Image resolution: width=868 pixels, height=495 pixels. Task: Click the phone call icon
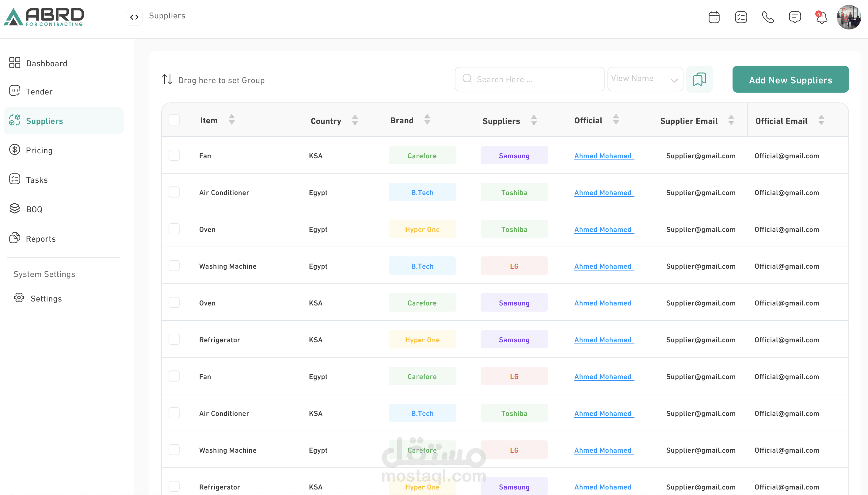tap(767, 17)
